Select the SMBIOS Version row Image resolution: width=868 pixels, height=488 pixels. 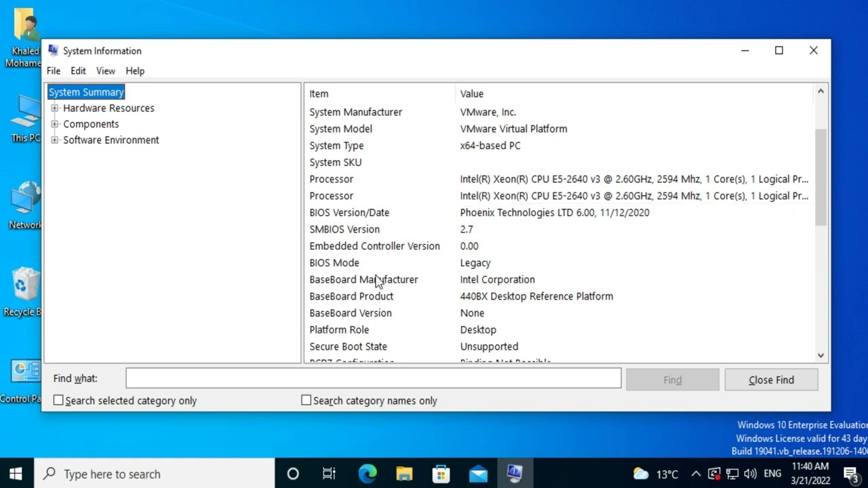[x=559, y=229]
